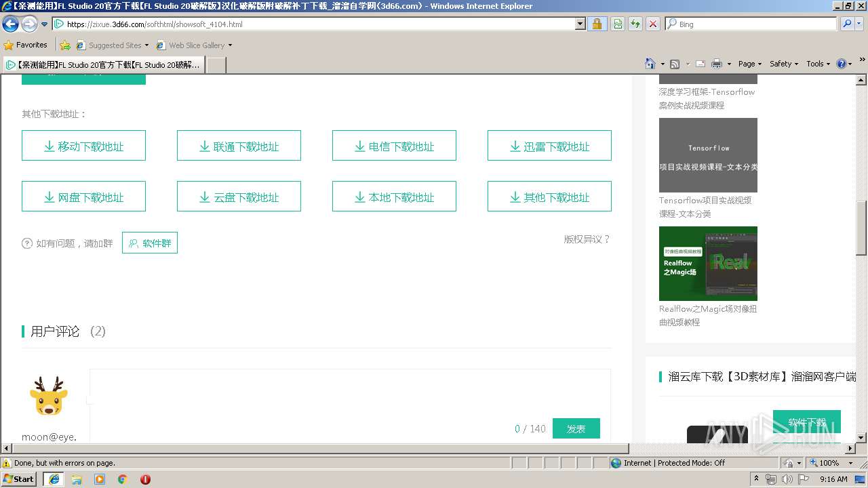Click 电信下载地址 download button
Screen dimensions: 868x488
tap(394, 146)
